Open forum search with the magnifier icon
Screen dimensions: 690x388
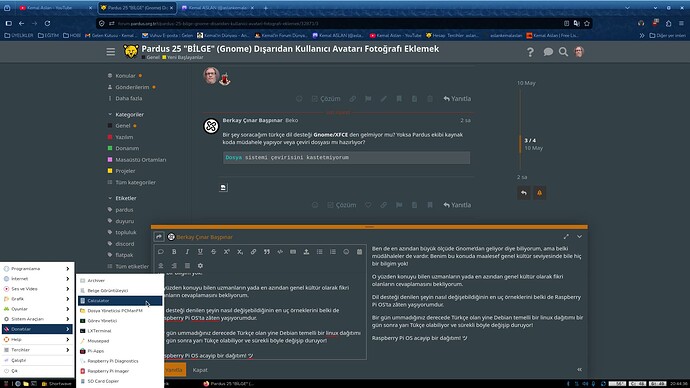563,52
